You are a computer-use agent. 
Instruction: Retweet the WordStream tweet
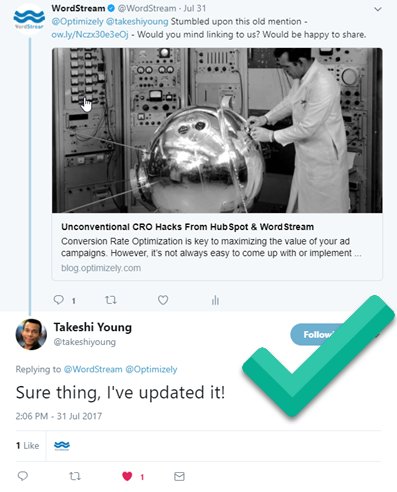(111, 300)
